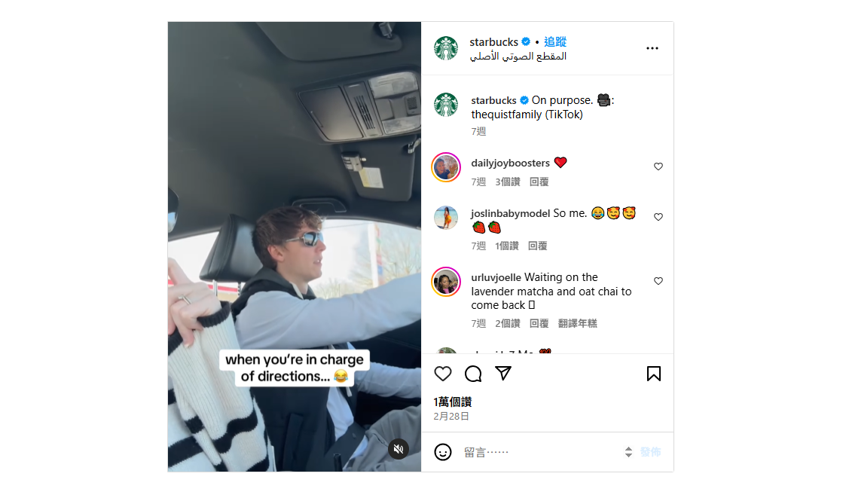Reply to dailyjoyboosters comment
Image resolution: width=843 pixels, height=504 pixels.
coord(539,182)
